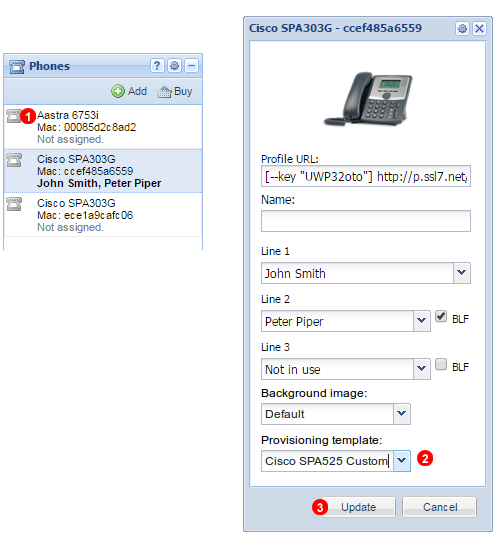Image resolution: width=495 pixels, height=543 pixels.
Task: Open Phones panel settings gear
Action: [x=174, y=65]
